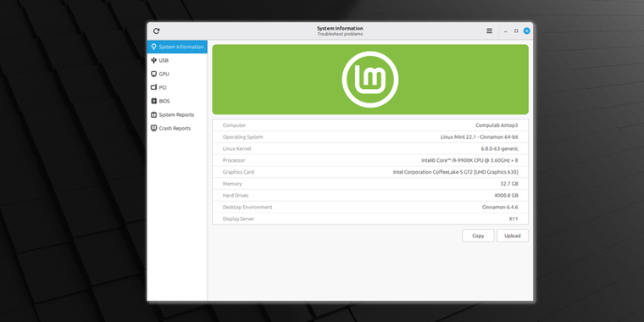Click the 'Operating System' row label

[242, 137]
